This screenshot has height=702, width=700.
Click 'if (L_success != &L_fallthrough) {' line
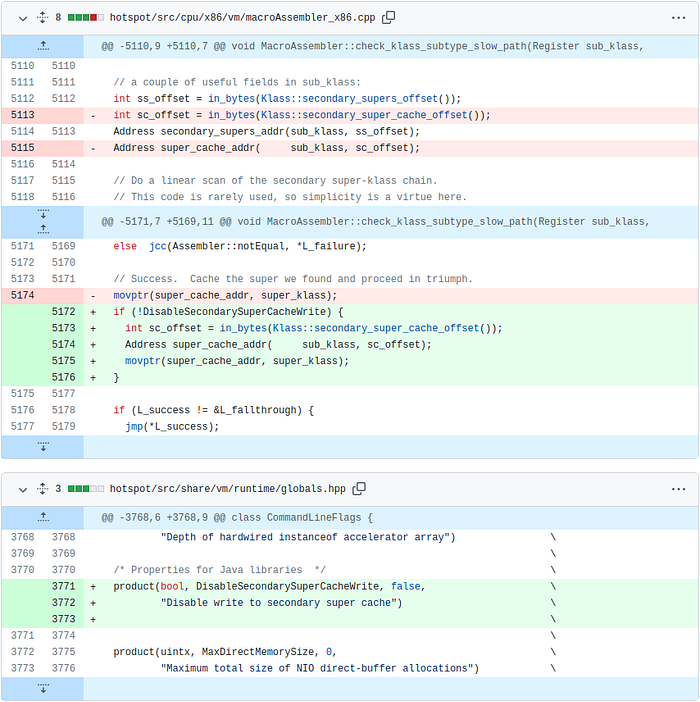[x=213, y=410]
